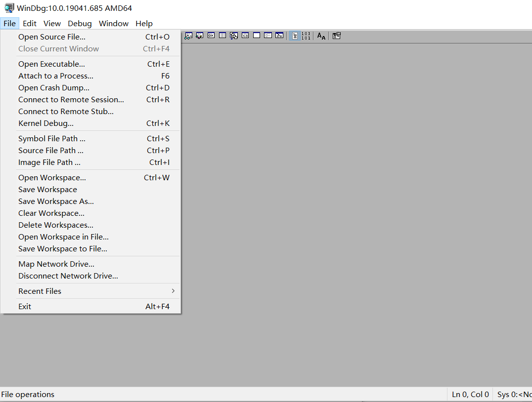Click the 'File operations' status bar text
This screenshot has width=532, height=402.
(28, 394)
